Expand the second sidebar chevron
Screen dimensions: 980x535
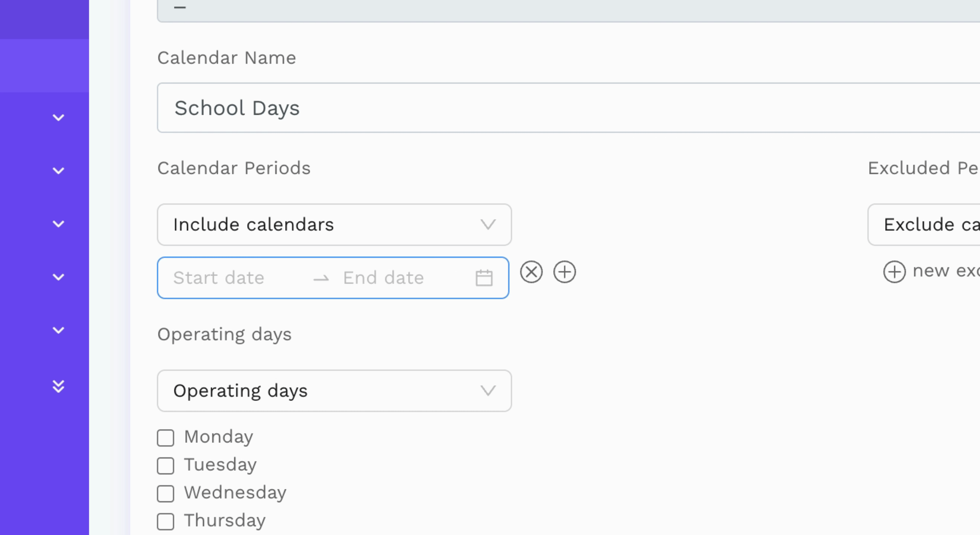(x=58, y=171)
